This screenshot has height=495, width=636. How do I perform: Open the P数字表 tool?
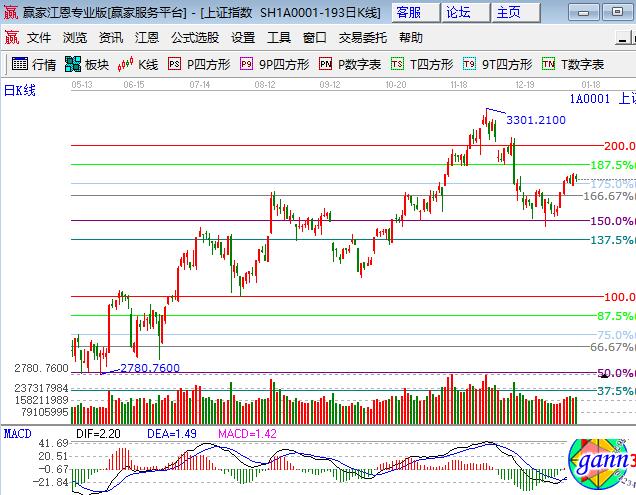coord(350,64)
